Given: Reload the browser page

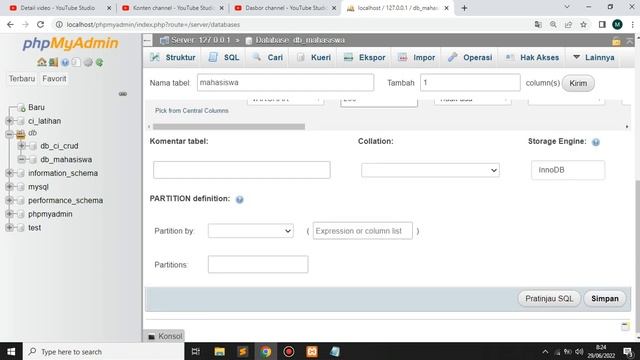Looking at the screenshot, I should 40,24.
